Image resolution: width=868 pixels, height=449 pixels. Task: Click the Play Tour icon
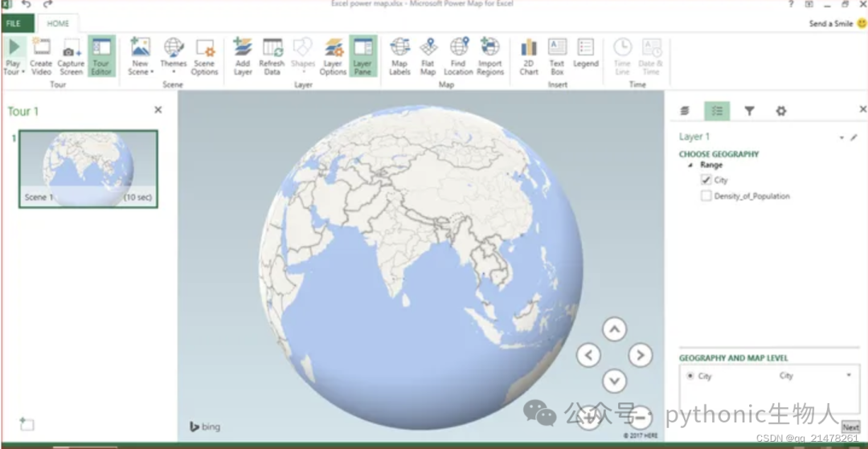(x=14, y=47)
